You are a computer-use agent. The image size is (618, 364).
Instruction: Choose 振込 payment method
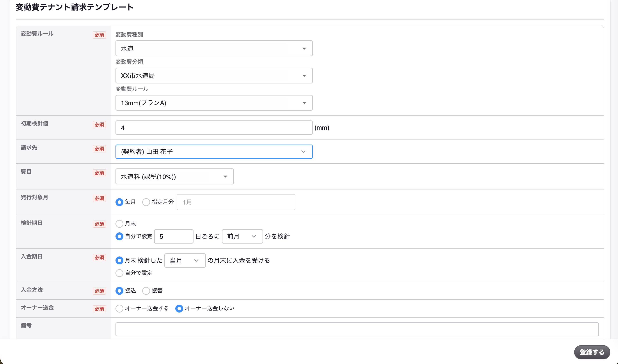[119, 291]
